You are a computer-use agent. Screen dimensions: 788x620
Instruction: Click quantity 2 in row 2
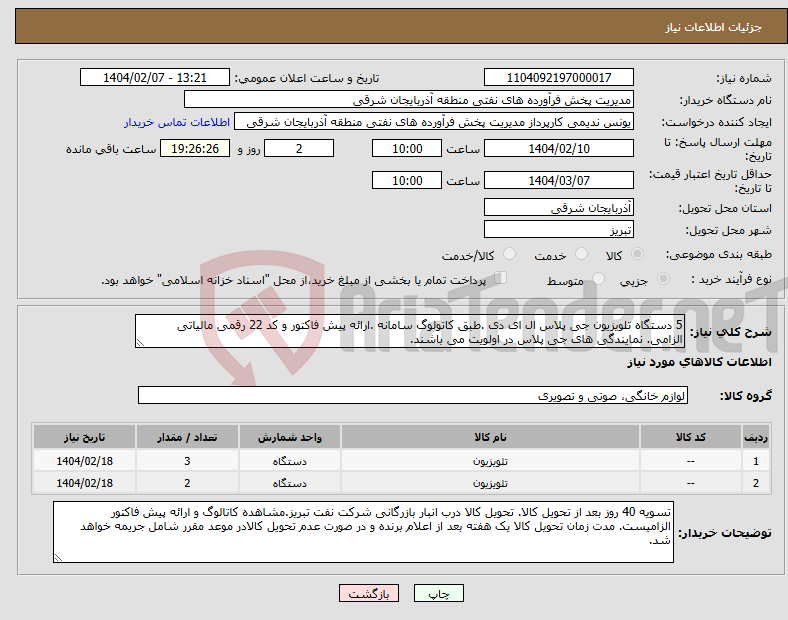(187, 483)
